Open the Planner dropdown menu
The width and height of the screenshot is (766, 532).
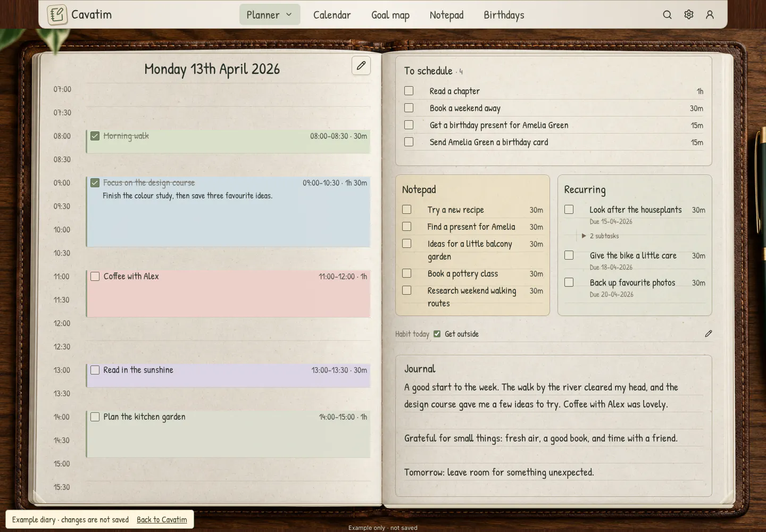coord(270,15)
